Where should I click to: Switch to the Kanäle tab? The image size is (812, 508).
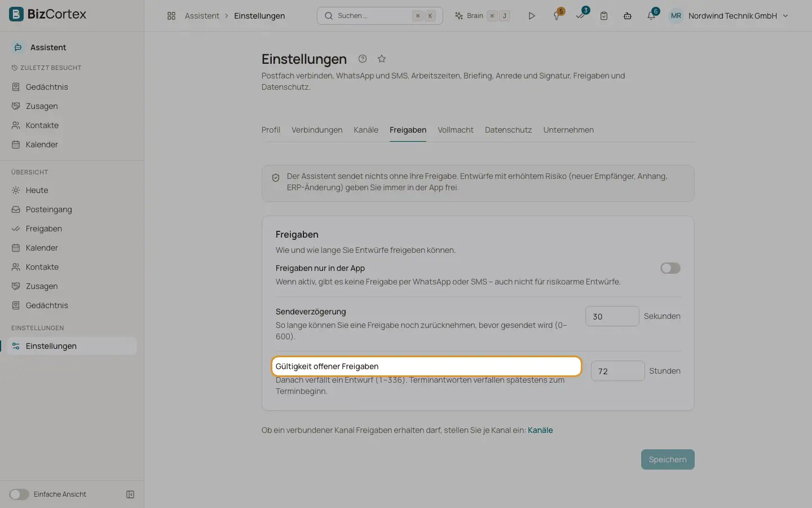pos(366,130)
